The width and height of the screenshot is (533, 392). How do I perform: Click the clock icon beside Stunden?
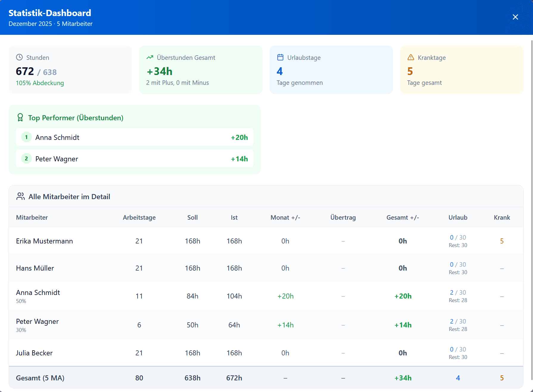(x=19, y=57)
